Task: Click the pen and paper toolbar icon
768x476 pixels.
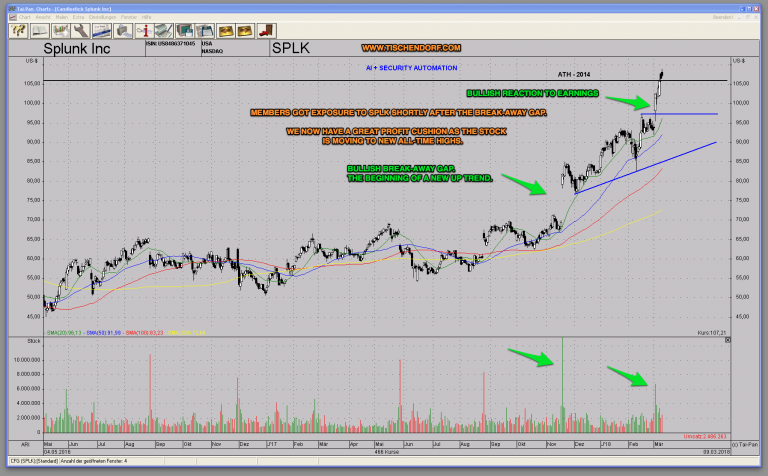Action: point(163,31)
